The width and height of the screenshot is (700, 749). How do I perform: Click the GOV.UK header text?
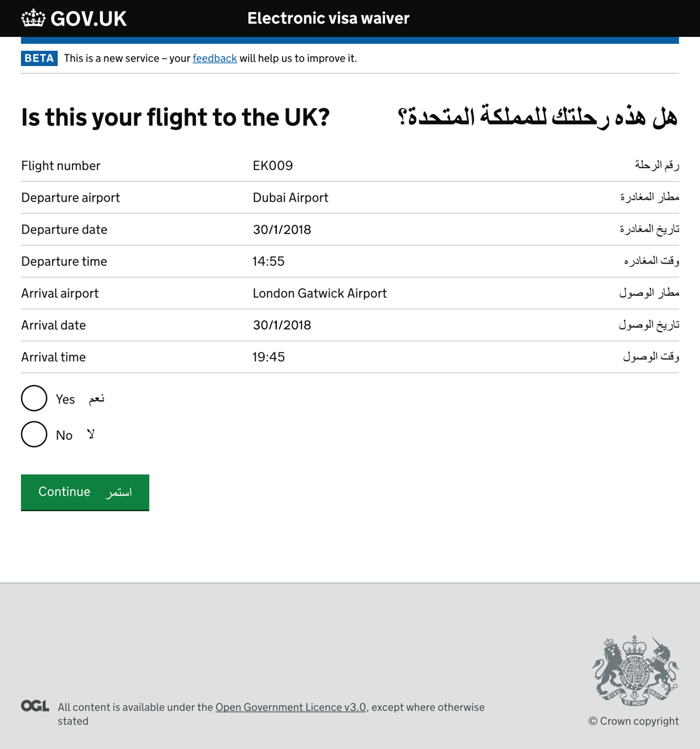(88, 19)
